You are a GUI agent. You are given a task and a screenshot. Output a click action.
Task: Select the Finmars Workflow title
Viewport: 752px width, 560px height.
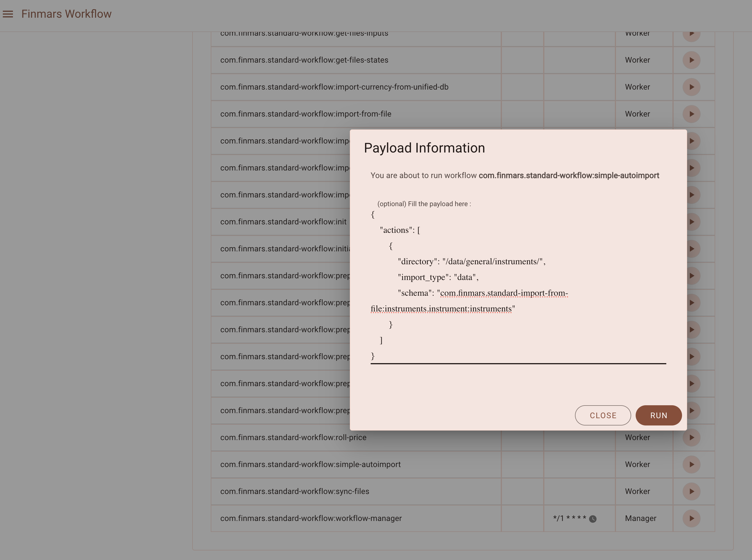click(x=67, y=14)
